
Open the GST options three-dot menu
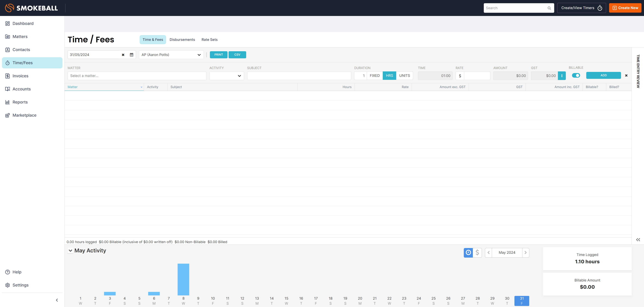[x=562, y=76]
